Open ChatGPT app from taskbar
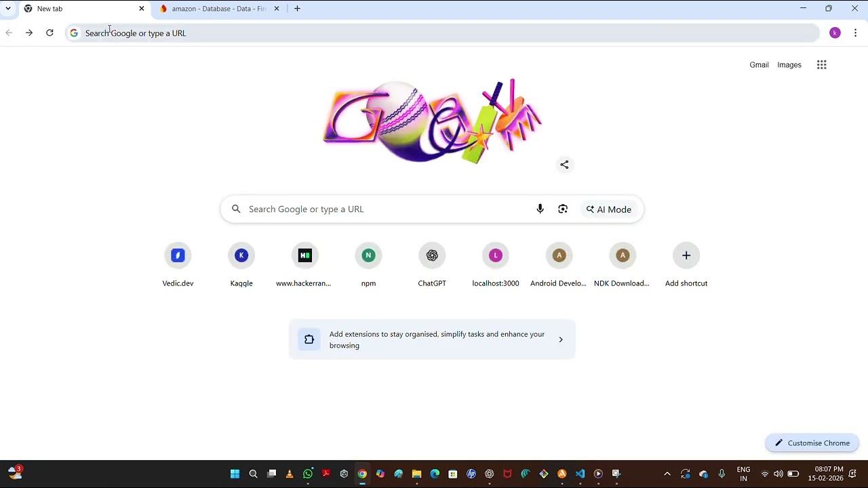868x488 pixels. (x=489, y=474)
